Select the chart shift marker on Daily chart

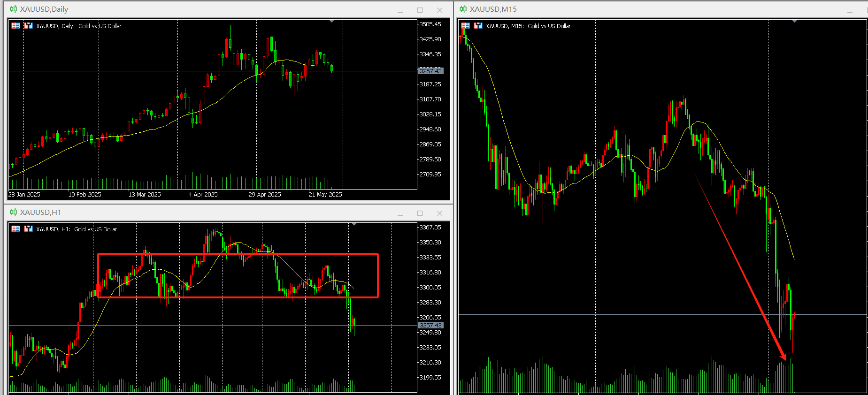[332, 21]
